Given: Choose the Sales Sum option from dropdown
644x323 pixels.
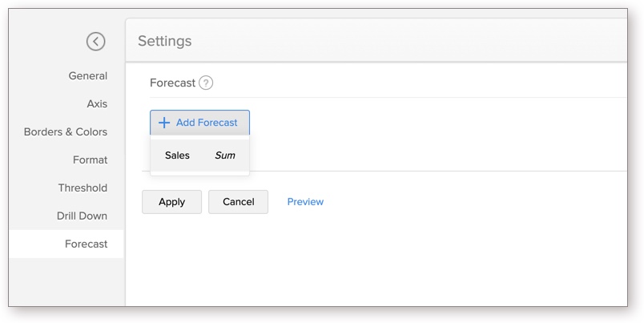Looking at the screenshot, I should coord(199,155).
